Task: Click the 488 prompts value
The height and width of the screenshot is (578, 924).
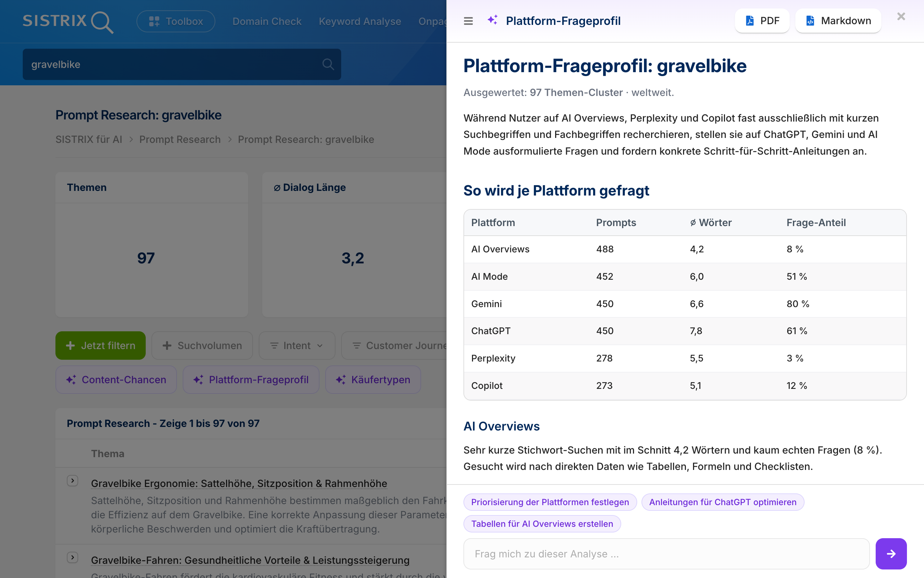Action: [x=605, y=249]
